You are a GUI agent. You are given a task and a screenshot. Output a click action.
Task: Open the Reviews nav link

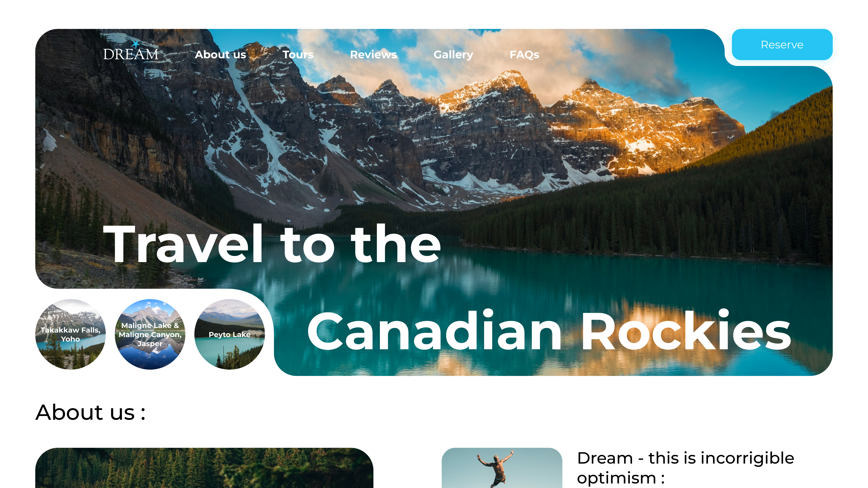[x=373, y=55]
